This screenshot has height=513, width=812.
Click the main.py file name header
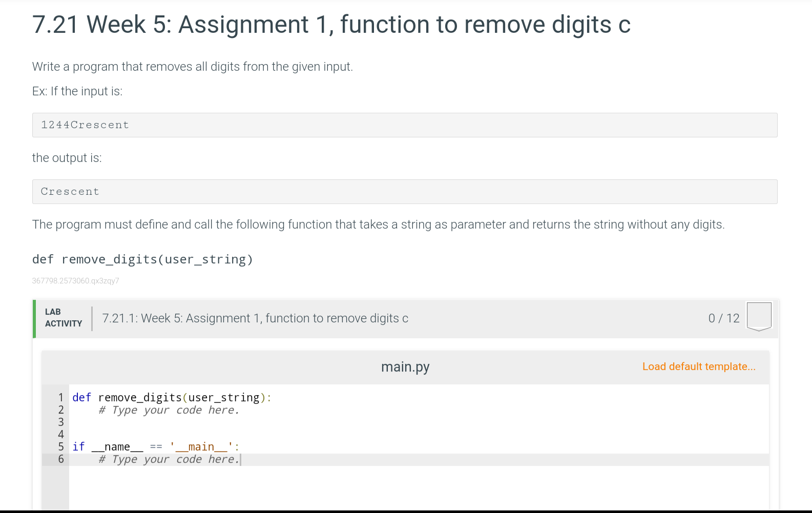[x=405, y=367]
